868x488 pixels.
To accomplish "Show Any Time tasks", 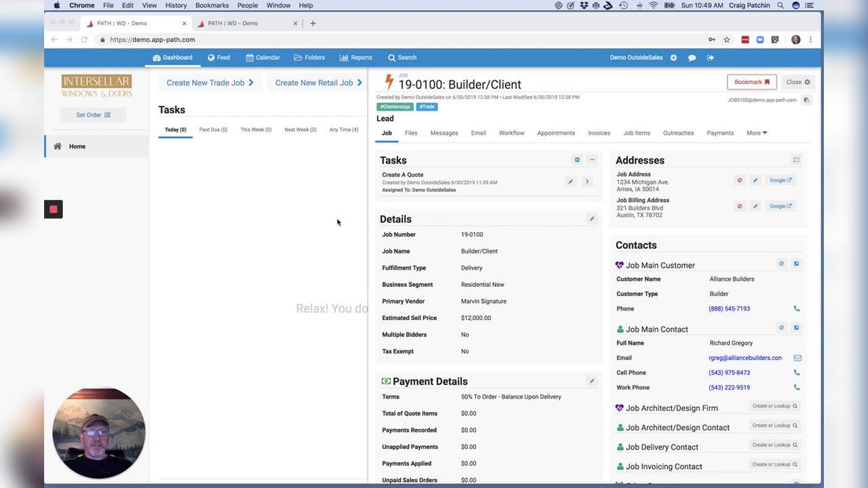I will pyautogui.click(x=344, y=130).
